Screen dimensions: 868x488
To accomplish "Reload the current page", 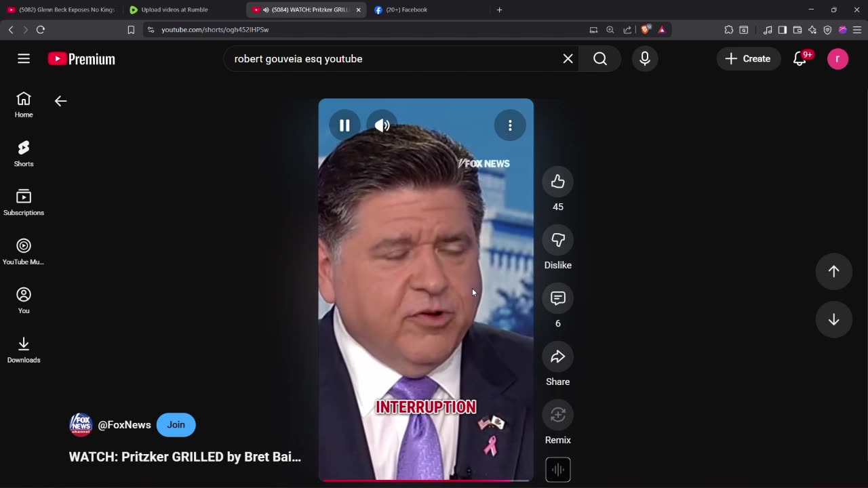I will coord(41,30).
